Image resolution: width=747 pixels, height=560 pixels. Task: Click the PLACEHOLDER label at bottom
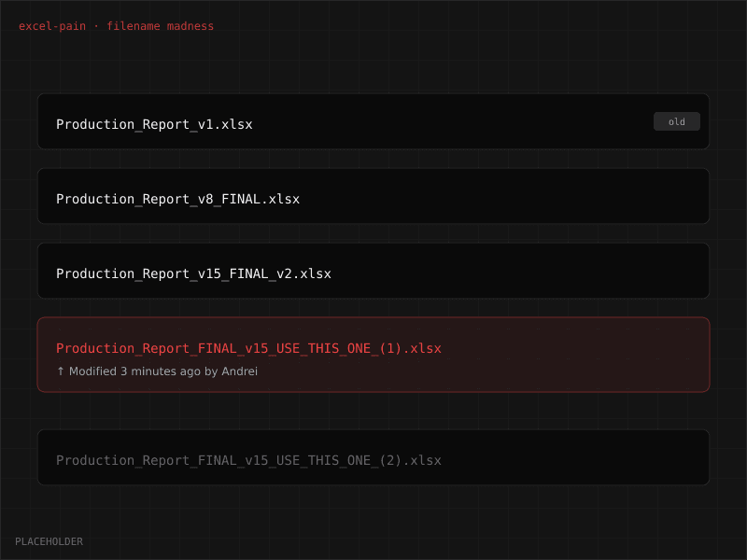click(x=49, y=541)
